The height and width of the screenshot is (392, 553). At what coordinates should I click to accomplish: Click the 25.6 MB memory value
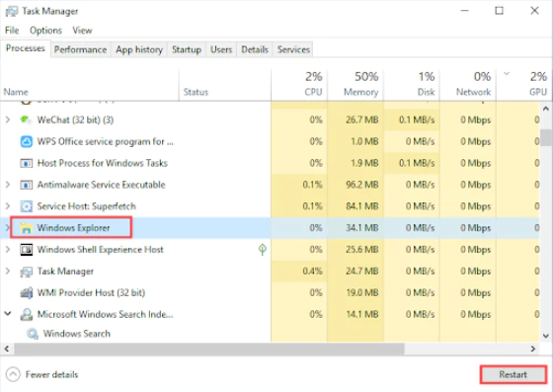coord(361,250)
